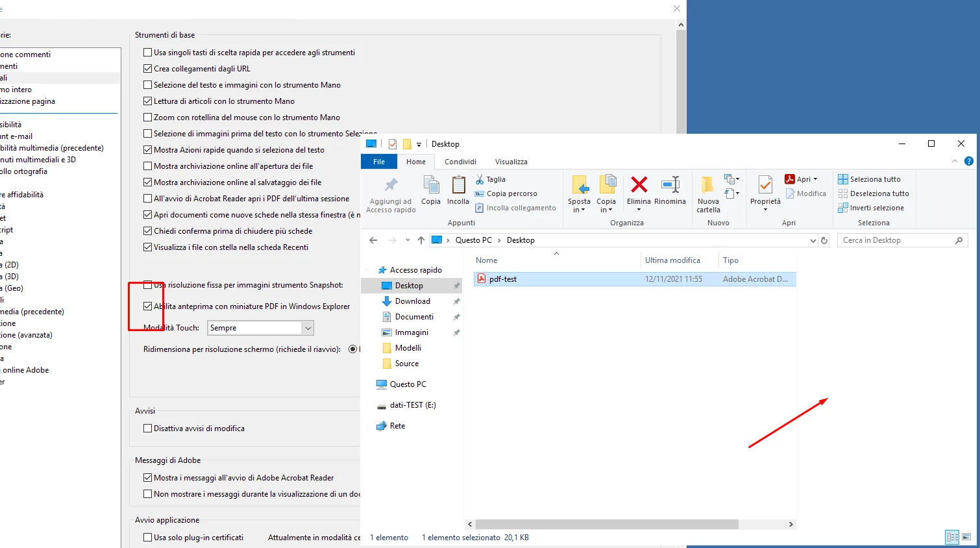Select Immagini in the navigation pane
Viewport: 980px width, 548px height.
[411, 332]
